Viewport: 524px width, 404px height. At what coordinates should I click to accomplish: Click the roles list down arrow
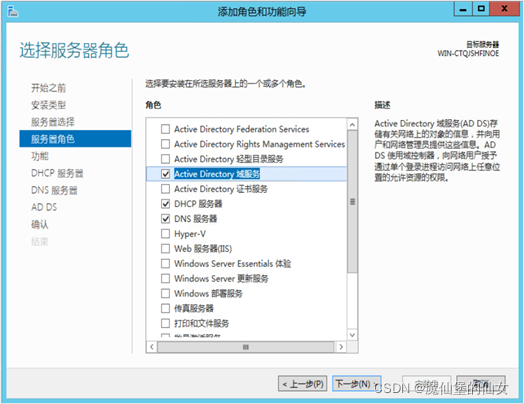click(x=352, y=334)
